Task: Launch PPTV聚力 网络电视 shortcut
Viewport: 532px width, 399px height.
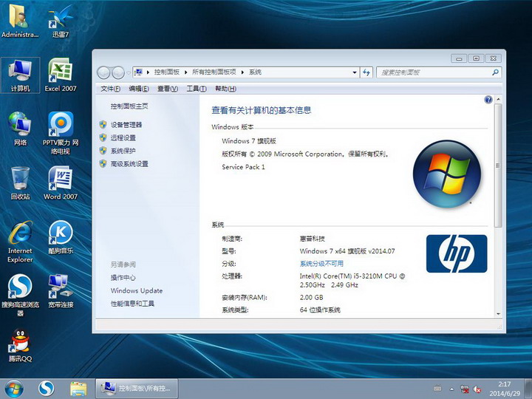Action: click(61, 133)
